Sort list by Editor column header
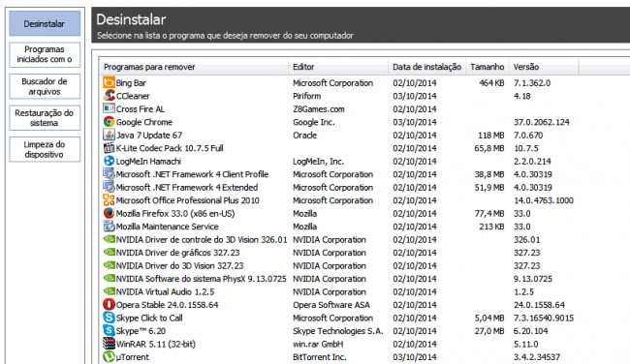Image resolution: width=630 pixels, height=364 pixels. coord(338,67)
